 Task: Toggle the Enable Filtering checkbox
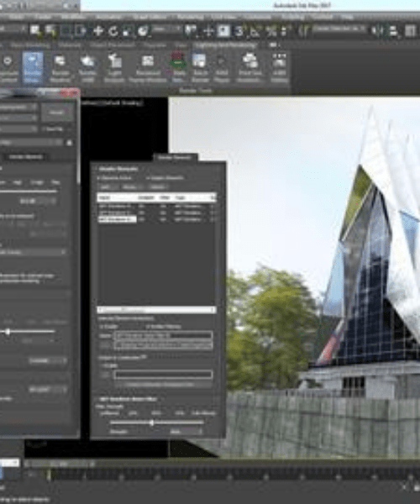(148, 327)
